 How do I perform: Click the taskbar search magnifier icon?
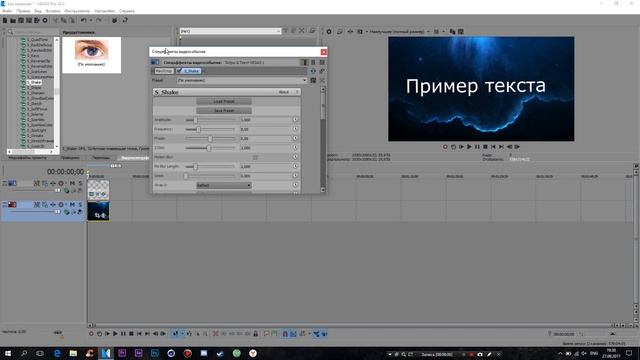[24, 353]
